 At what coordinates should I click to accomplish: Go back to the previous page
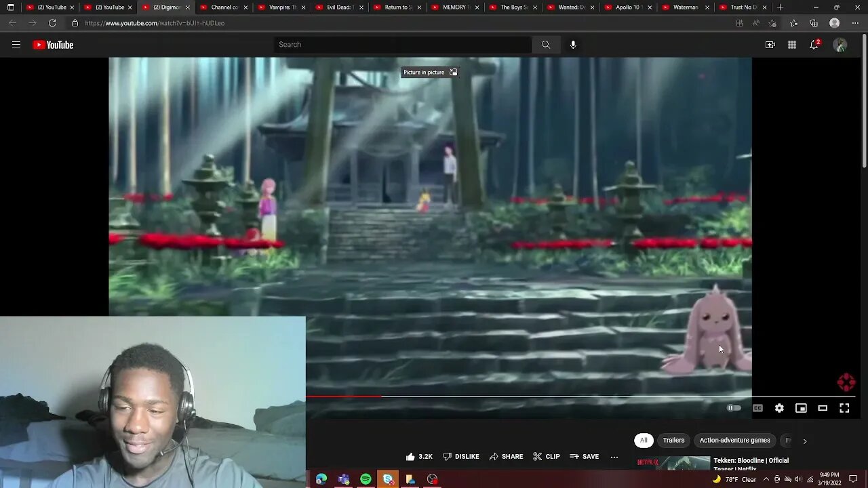[x=12, y=23]
